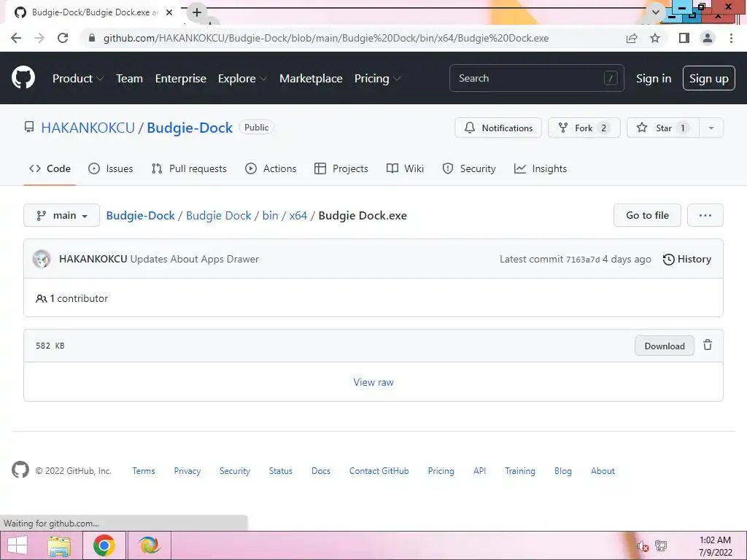Bookmark this page with the star icon
This screenshot has height=560, width=747.
pyautogui.click(x=655, y=38)
